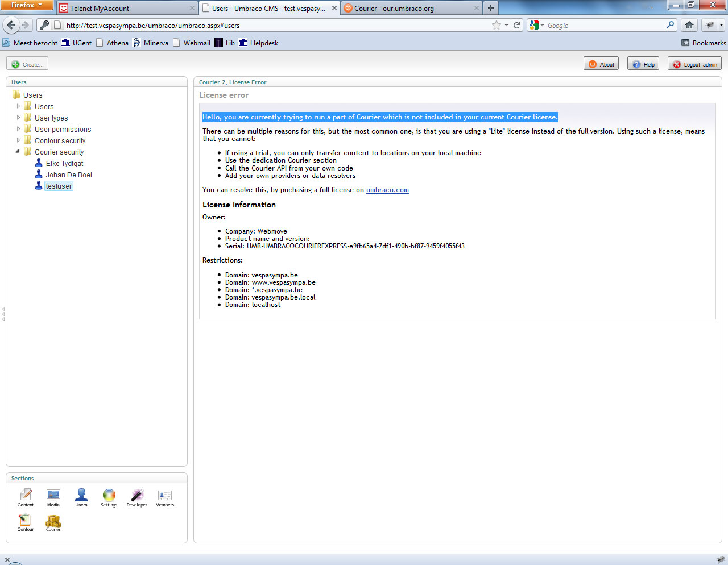The image size is (728, 565).
Task: Select Johan De Boel in the tree
Action: 69,175
